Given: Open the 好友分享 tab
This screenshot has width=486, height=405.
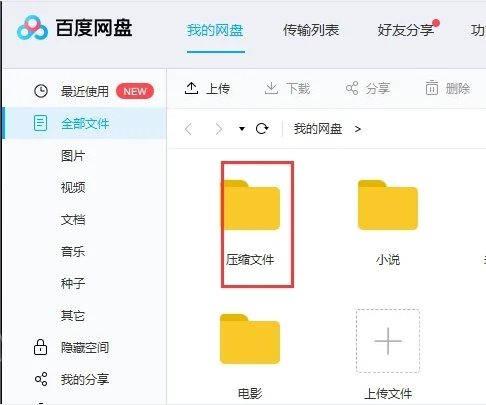Looking at the screenshot, I should (406, 30).
